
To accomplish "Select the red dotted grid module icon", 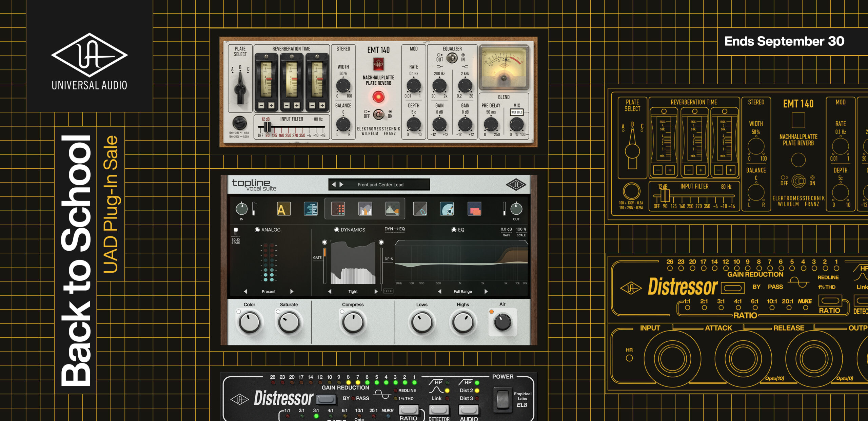I will pyautogui.click(x=338, y=209).
